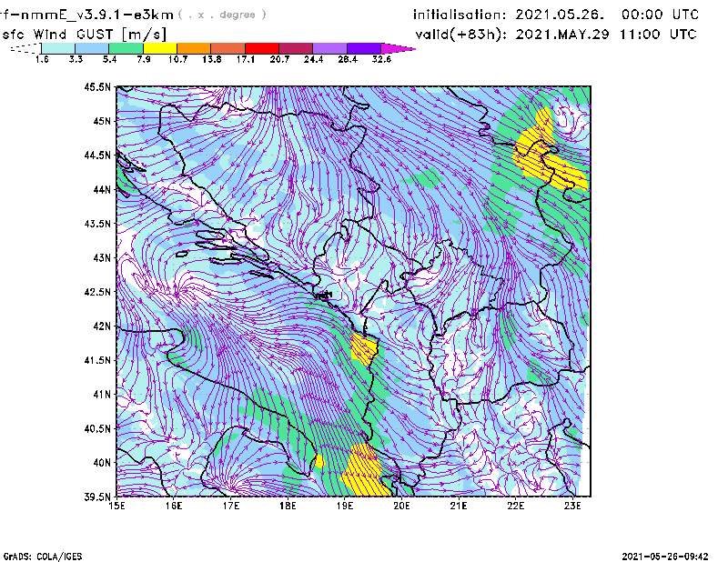This screenshot has width=728, height=562.
Task: Click the legend value 1.6
Action: point(42,59)
